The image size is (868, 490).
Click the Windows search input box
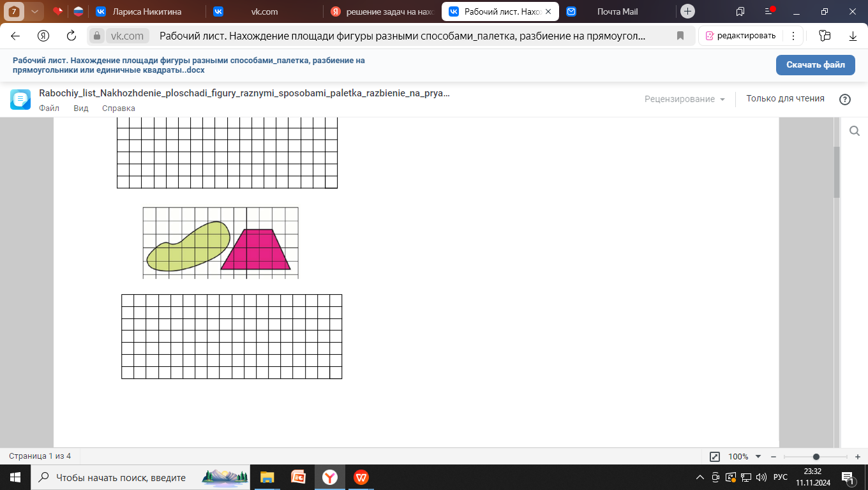[x=121, y=477]
